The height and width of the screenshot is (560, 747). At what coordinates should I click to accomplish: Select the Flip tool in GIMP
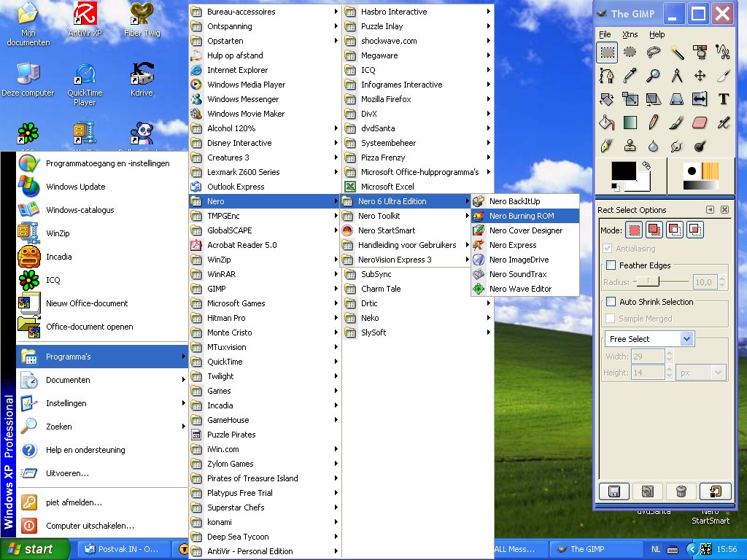700,99
